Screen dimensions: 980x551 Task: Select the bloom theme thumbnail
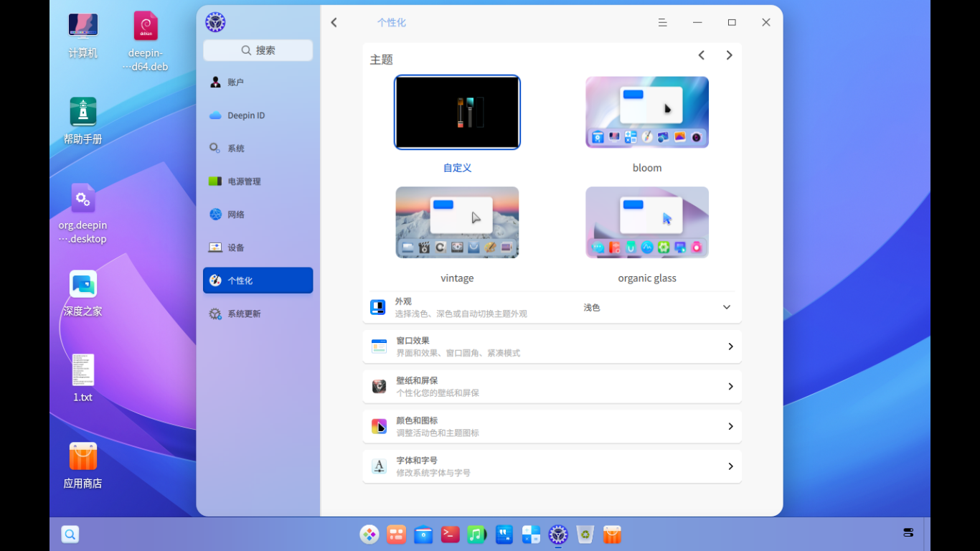tap(647, 112)
